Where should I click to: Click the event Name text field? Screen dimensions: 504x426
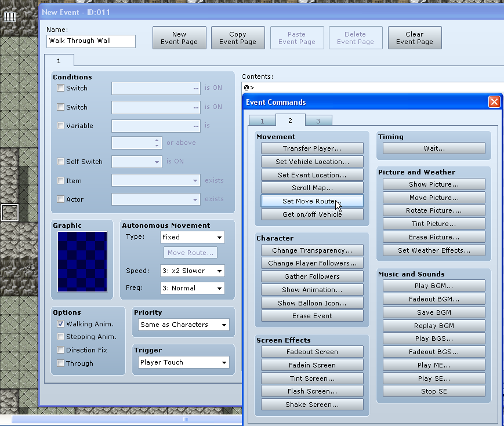click(x=91, y=41)
